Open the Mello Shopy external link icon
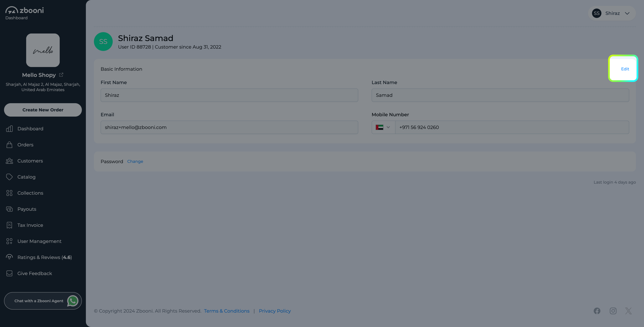This screenshot has width=644, height=327. point(61,75)
